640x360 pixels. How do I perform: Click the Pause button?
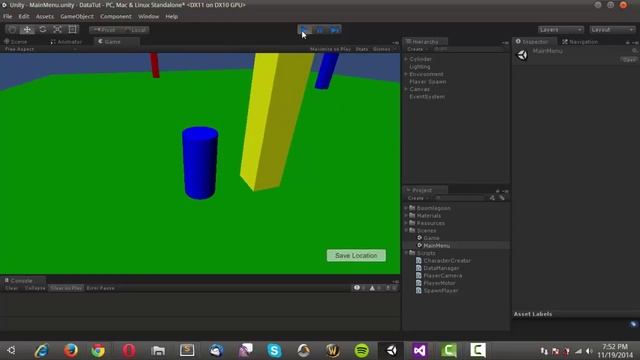[x=320, y=29]
